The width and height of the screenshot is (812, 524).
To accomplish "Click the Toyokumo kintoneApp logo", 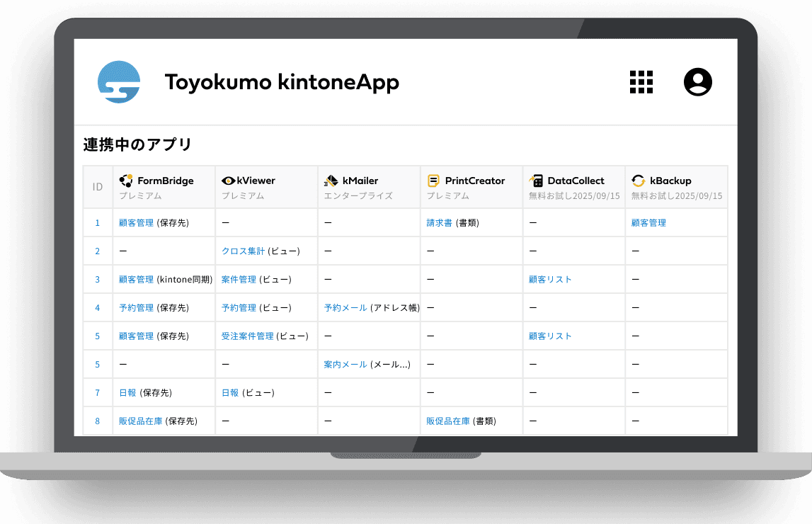I will 119,81.
